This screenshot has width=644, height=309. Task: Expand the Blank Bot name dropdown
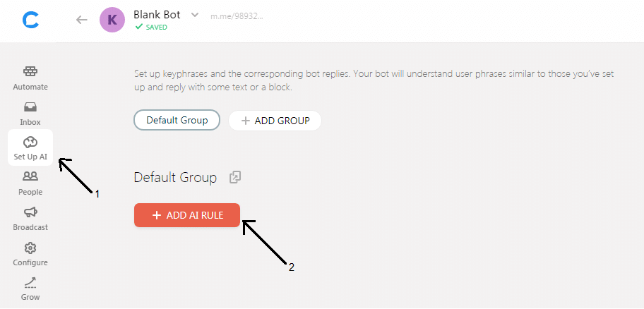196,14
